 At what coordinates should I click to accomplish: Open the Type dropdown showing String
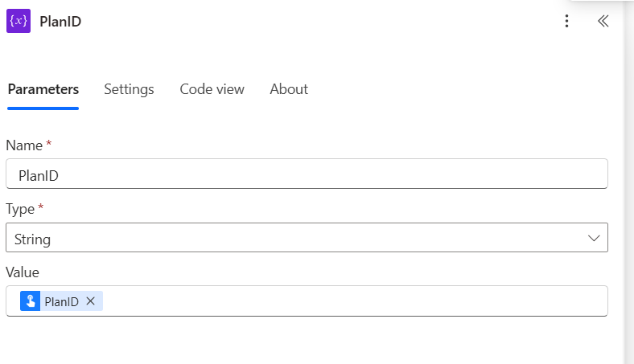(298, 239)
